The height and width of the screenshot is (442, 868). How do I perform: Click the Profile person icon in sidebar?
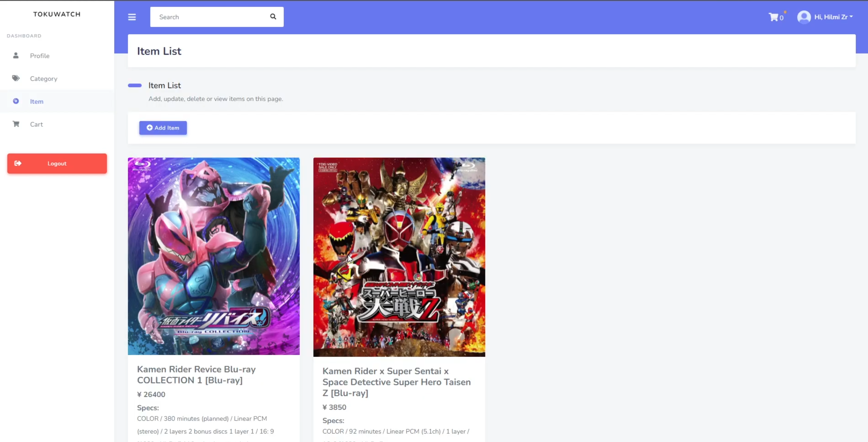16,56
